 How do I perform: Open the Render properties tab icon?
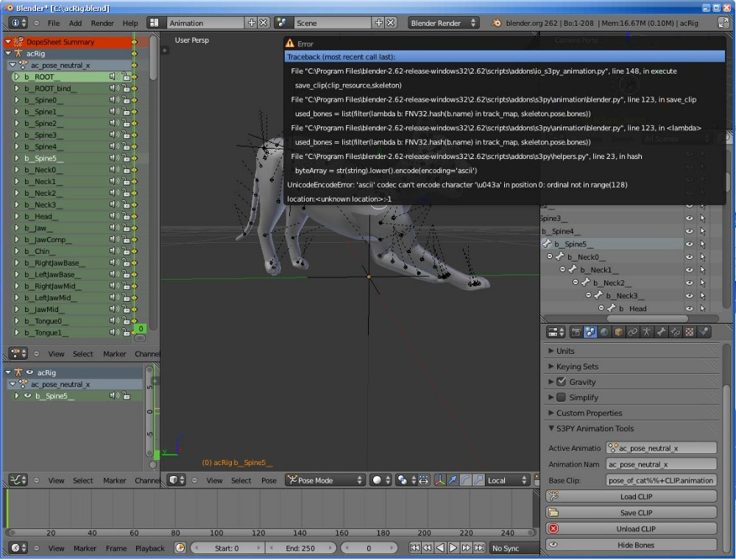[x=576, y=333]
